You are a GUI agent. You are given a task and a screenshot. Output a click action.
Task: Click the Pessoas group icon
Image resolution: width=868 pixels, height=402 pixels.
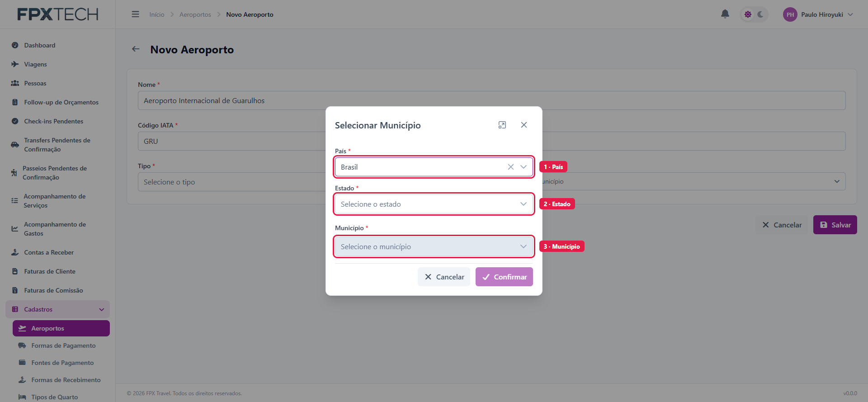point(15,83)
